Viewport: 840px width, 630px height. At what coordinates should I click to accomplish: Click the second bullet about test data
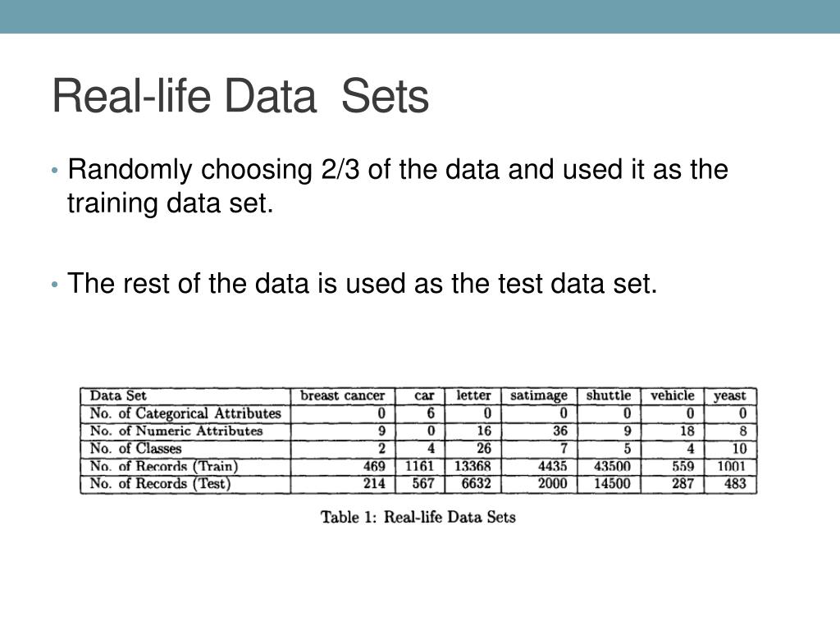click(362, 283)
